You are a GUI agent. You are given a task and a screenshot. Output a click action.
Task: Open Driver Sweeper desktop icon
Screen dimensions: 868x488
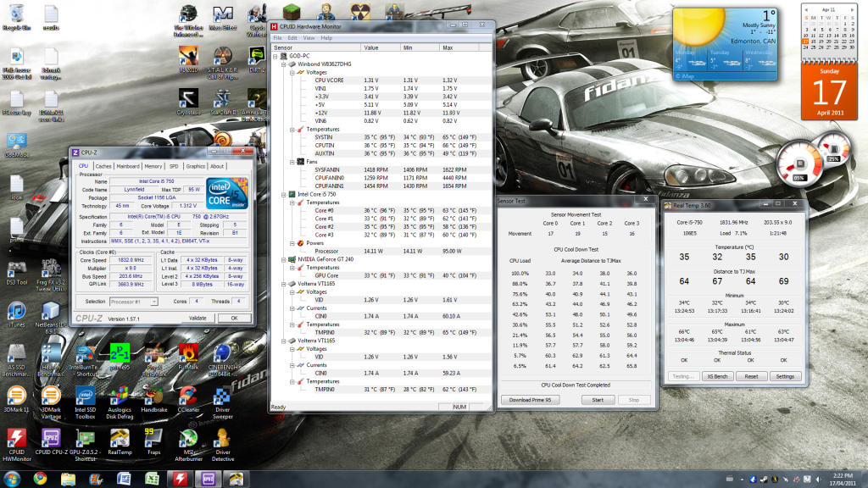coord(223,402)
